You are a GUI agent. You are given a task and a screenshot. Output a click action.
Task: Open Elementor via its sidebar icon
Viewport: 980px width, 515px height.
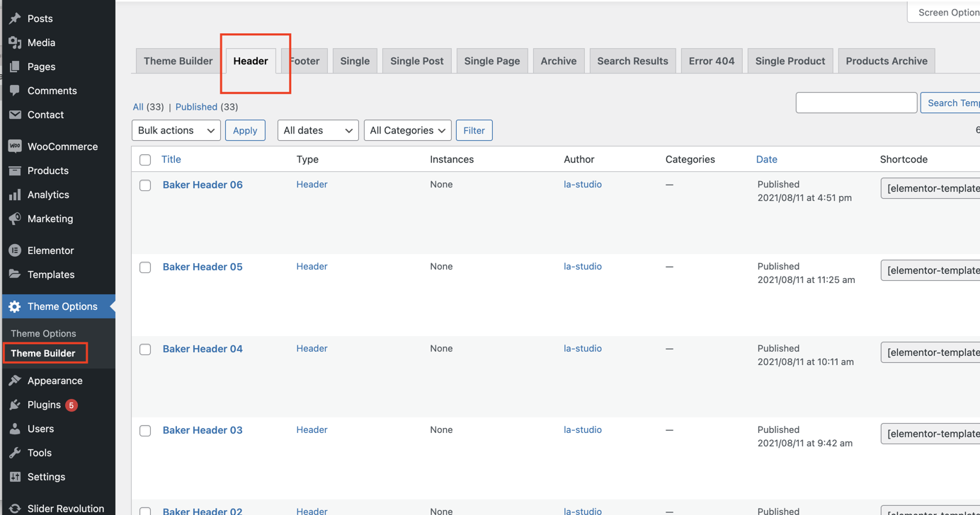click(15, 250)
